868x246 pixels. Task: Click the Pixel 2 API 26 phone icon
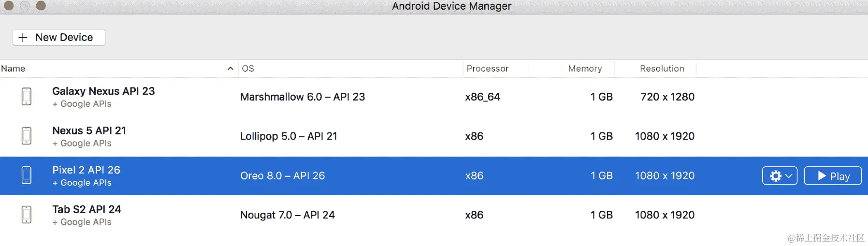coord(27,175)
